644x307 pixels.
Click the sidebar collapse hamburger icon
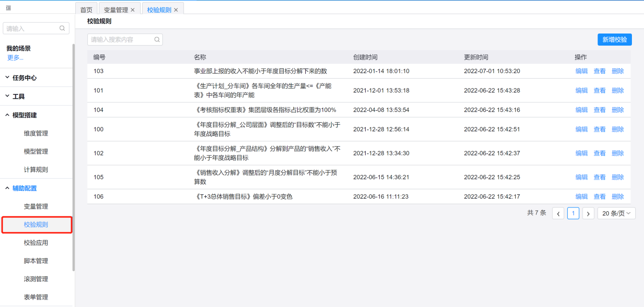[x=8, y=8]
